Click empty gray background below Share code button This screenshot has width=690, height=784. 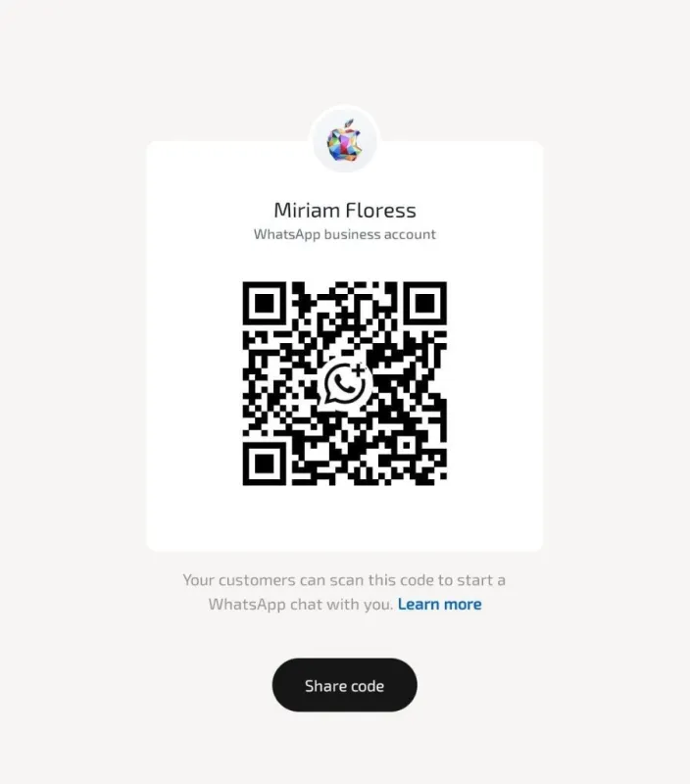click(344, 750)
